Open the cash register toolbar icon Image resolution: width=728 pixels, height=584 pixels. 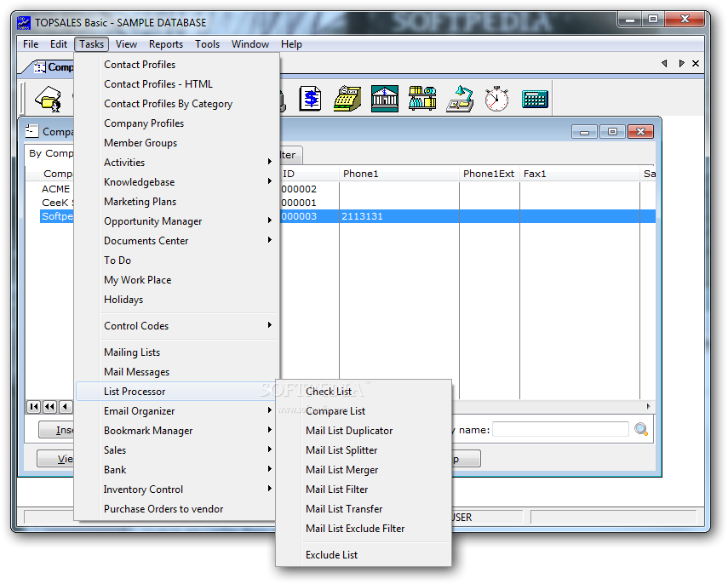(347, 99)
